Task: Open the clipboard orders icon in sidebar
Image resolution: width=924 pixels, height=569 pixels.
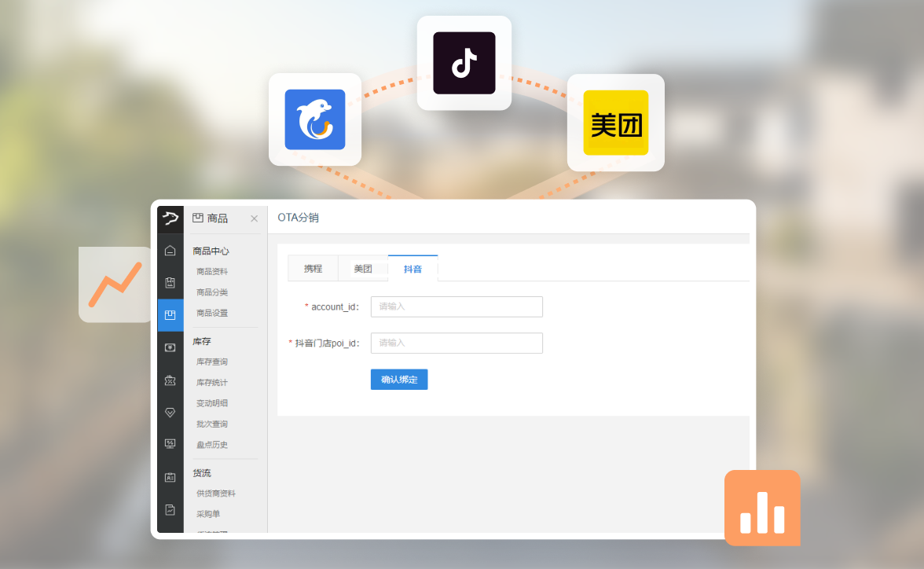Action: point(170,283)
